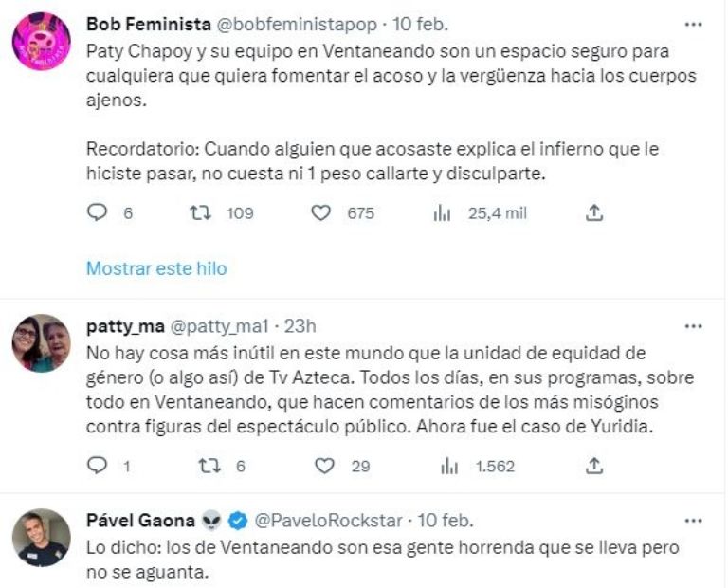The image size is (728, 588).
Task: Retweet Bob Feminista's tweet
Action: click(x=199, y=213)
